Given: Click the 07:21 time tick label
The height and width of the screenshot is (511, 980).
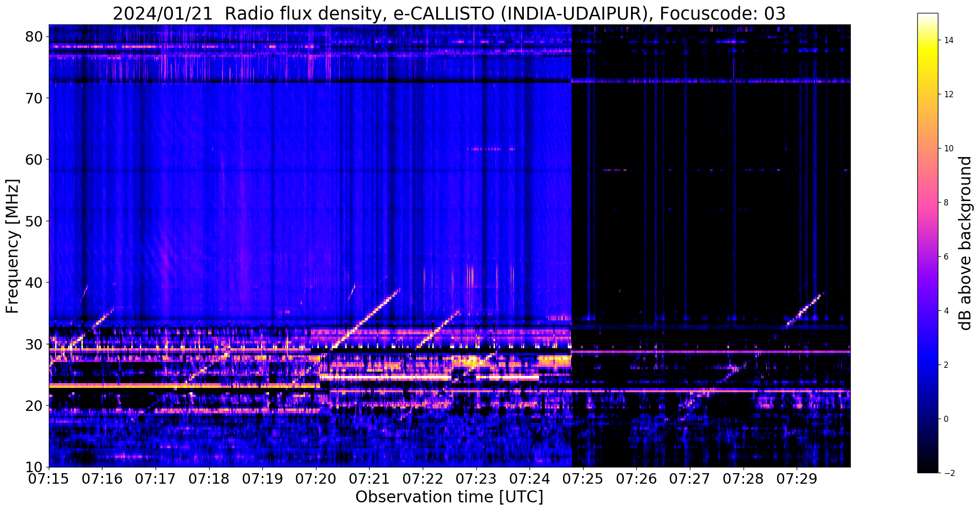Looking at the screenshot, I should click(x=369, y=479).
